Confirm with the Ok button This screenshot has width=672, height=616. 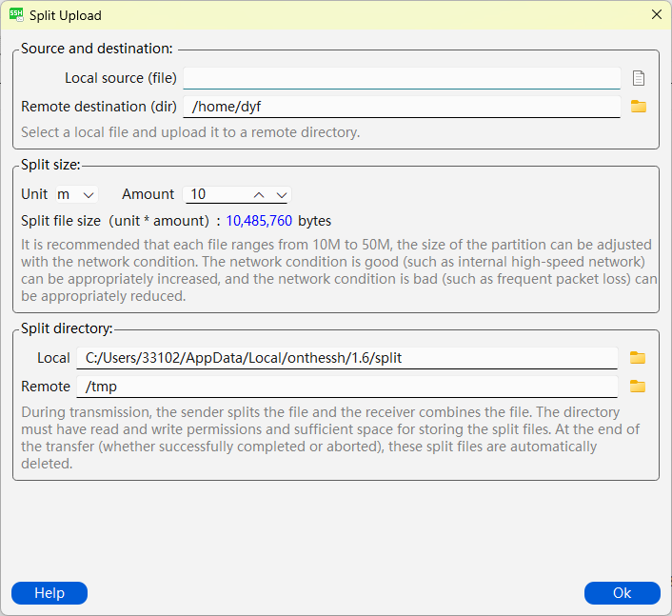(x=622, y=593)
